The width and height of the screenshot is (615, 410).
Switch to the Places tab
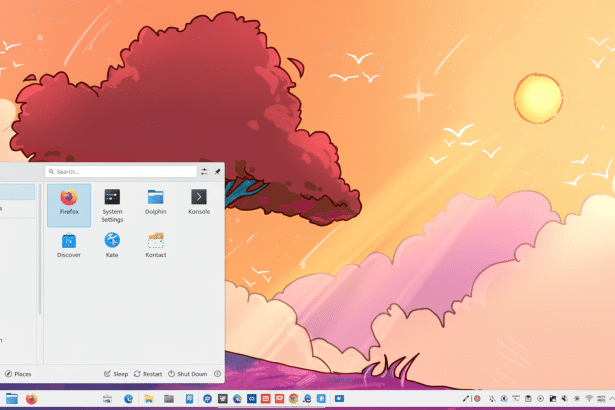18,374
